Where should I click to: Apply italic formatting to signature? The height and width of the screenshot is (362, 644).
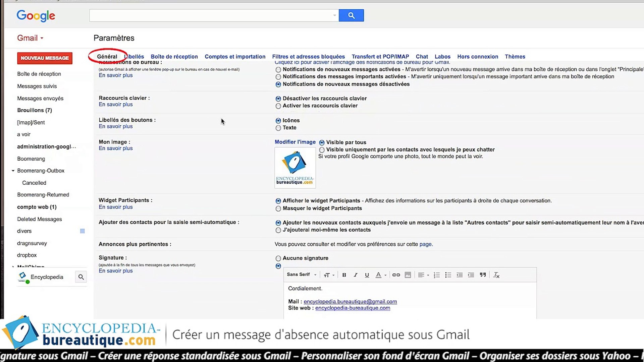coord(355,275)
